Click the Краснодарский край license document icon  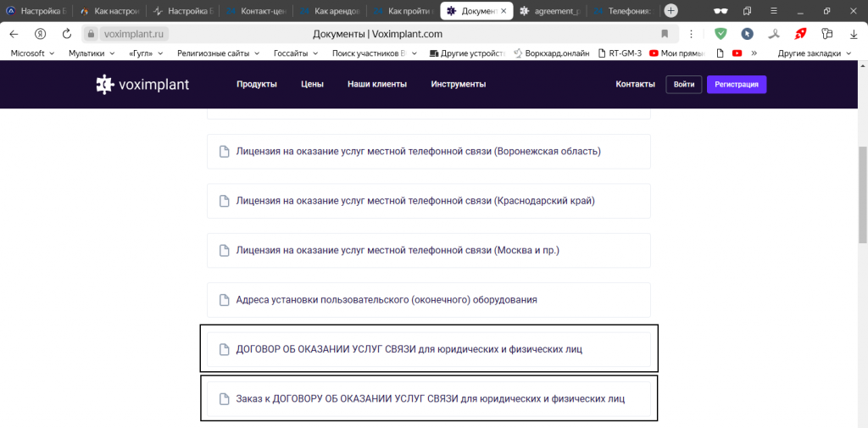[224, 201]
